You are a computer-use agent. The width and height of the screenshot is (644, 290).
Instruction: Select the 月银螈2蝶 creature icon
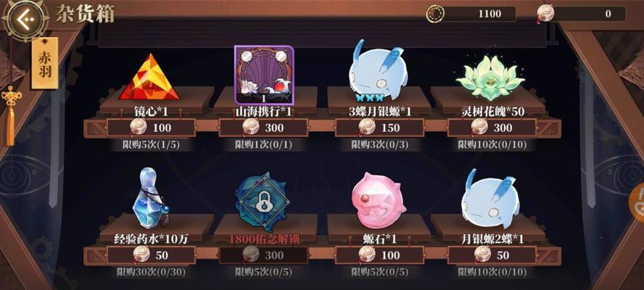pyautogui.click(x=489, y=198)
